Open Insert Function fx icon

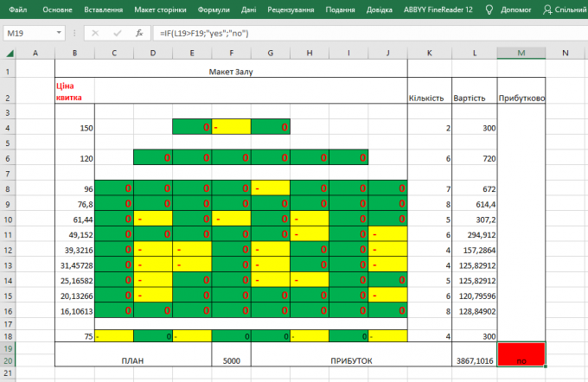pos(139,34)
